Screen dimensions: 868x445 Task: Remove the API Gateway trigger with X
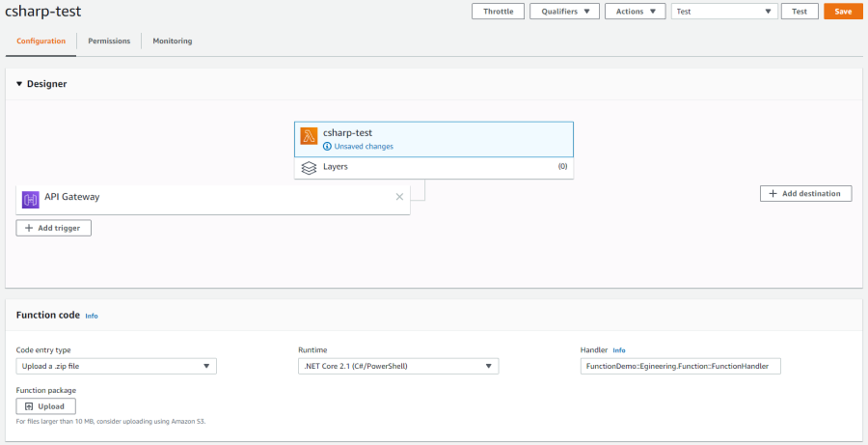399,197
